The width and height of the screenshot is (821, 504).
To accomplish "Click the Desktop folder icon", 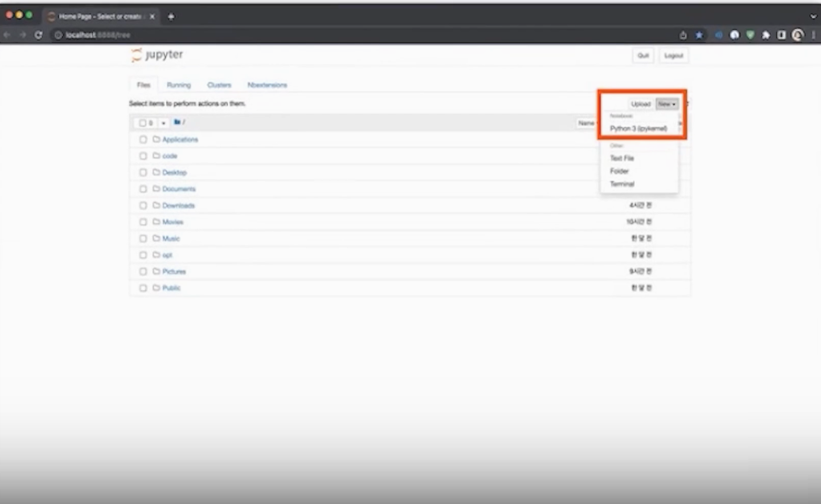I will 156,172.
